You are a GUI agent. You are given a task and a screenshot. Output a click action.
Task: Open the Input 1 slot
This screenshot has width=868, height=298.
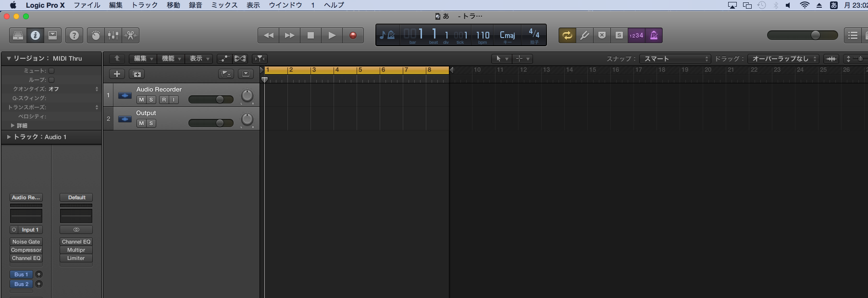point(31,230)
